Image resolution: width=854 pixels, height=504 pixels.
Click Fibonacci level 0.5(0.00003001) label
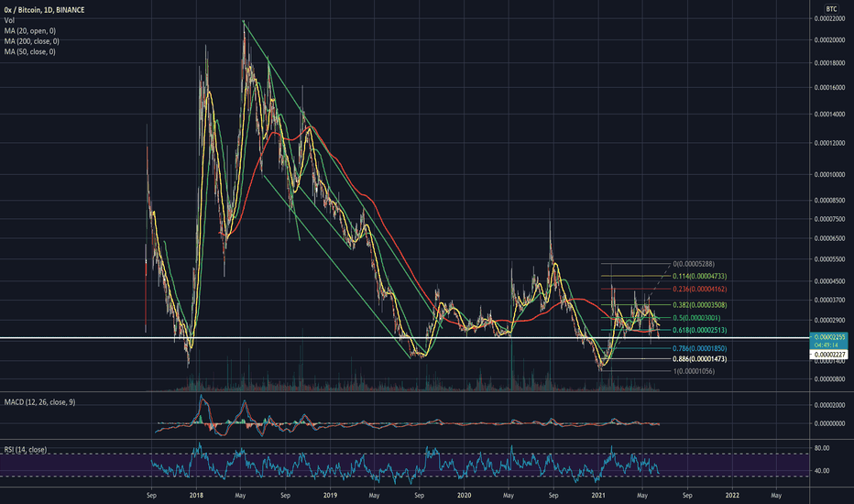696,318
